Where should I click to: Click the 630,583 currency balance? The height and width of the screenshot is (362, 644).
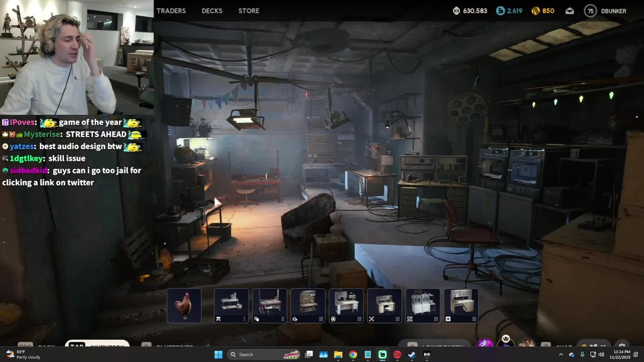click(470, 11)
